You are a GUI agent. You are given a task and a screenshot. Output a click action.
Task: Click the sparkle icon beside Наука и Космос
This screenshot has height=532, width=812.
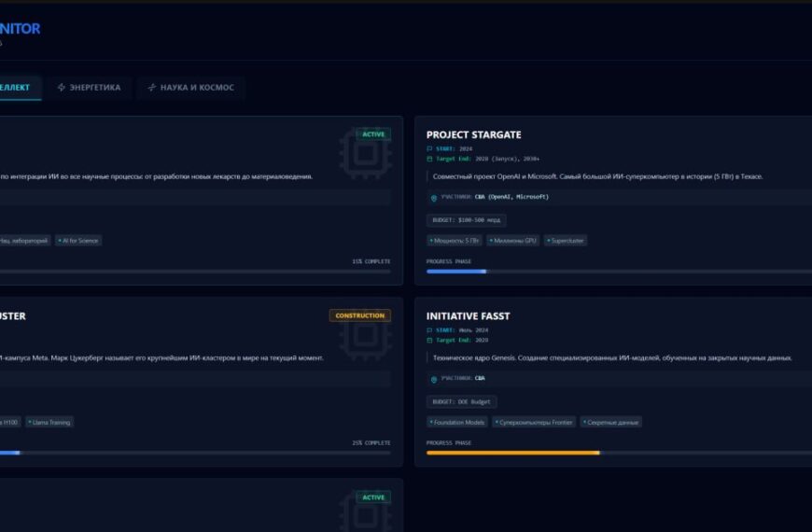click(152, 88)
